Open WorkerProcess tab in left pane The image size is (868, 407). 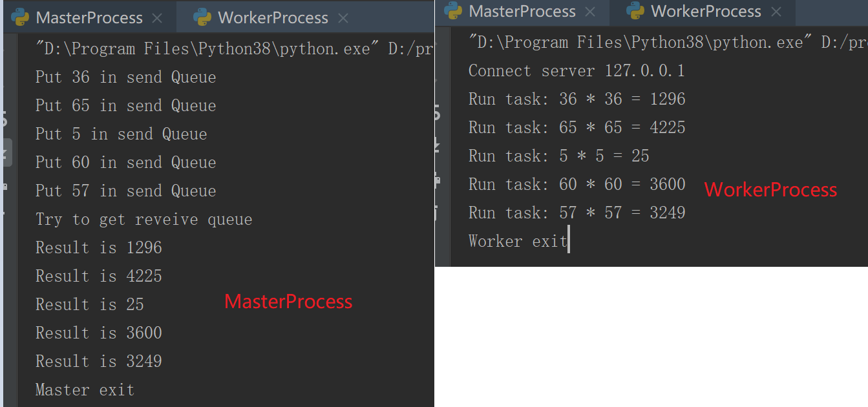point(273,17)
